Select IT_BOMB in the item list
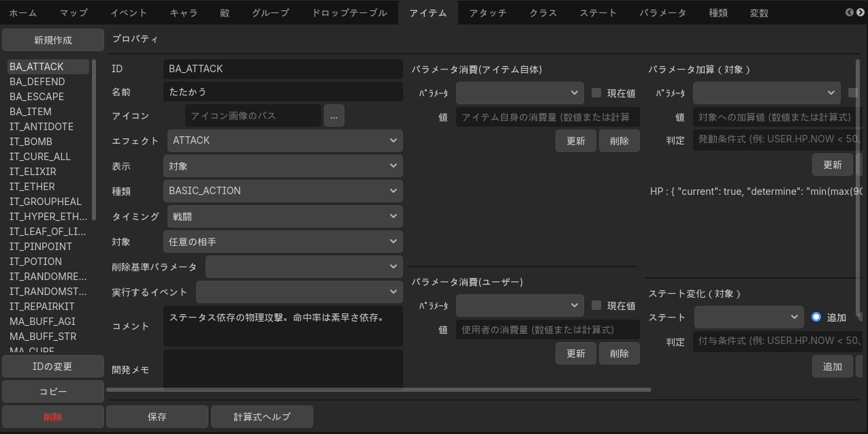The width and height of the screenshot is (868, 434). [x=48, y=142]
